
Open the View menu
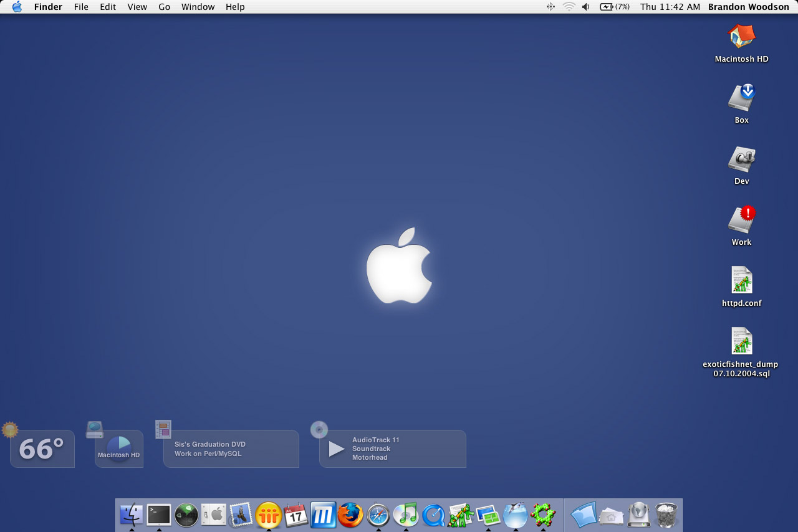[137, 7]
